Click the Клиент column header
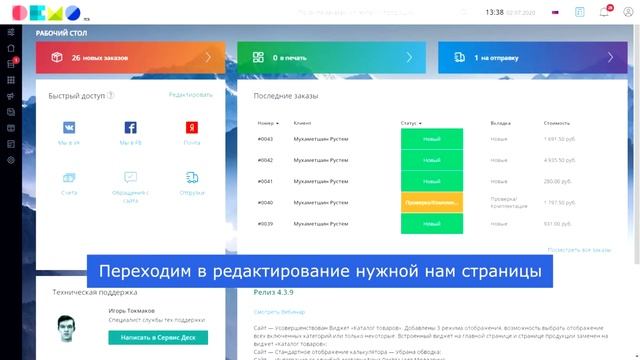 pyautogui.click(x=302, y=123)
